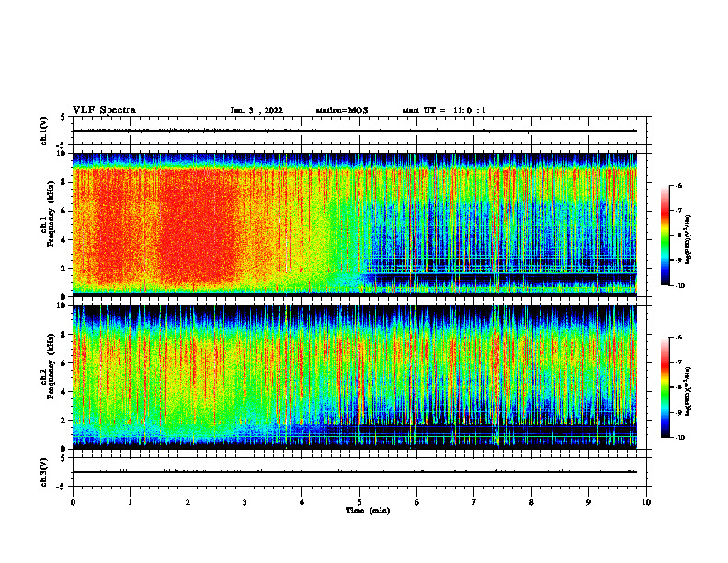Click the "8" kHz tick of ch.2 spectrogram

[64, 335]
